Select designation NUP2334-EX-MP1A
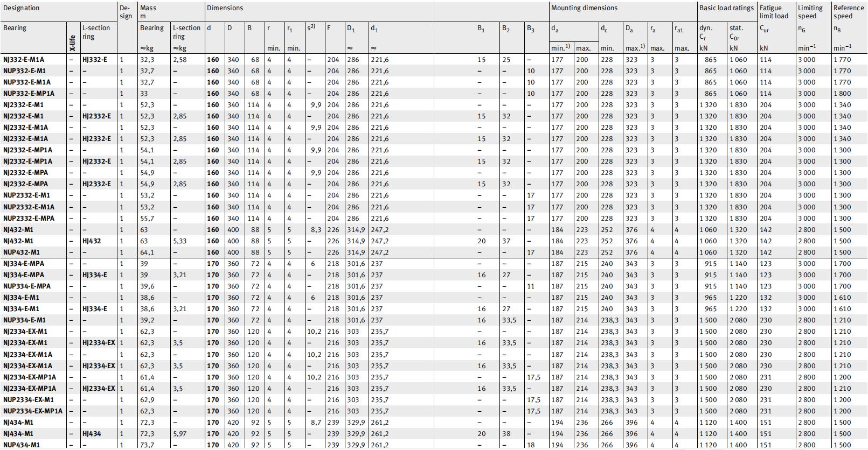The height and width of the screenshot is (450, 868). pyautogui.click(x=33, y=411)
